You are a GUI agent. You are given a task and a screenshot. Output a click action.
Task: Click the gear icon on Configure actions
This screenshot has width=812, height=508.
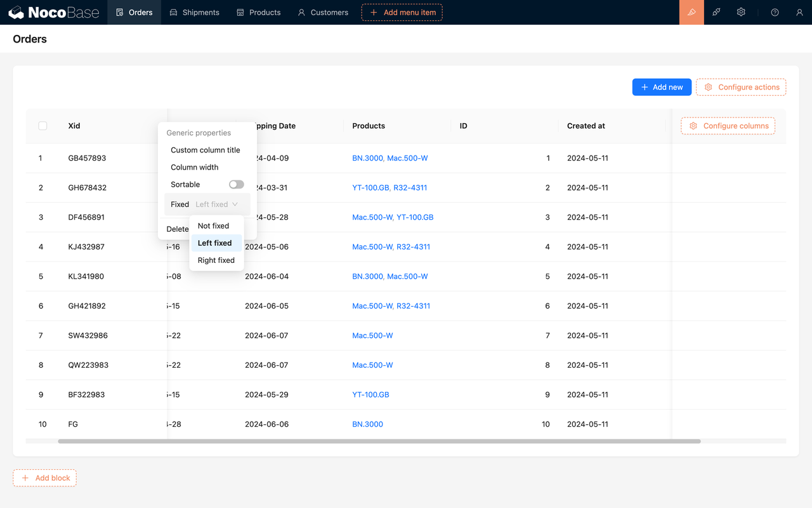coord(708,87)
